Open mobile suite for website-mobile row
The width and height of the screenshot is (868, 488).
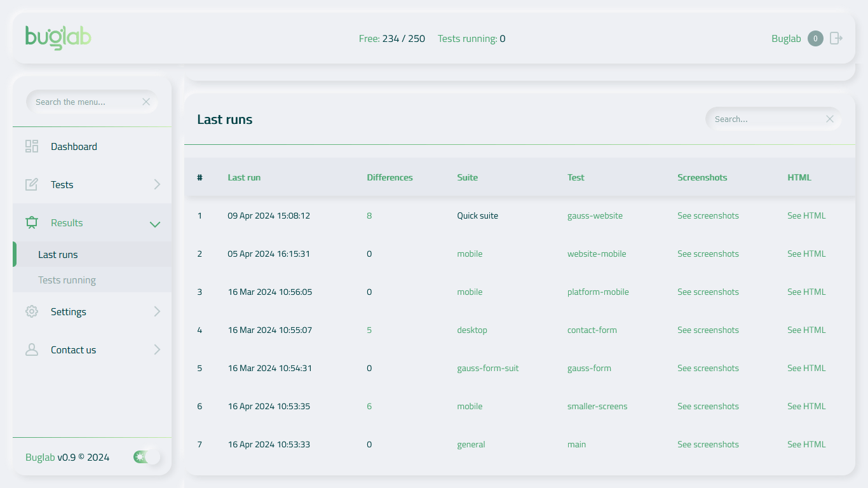pos(470,254)
